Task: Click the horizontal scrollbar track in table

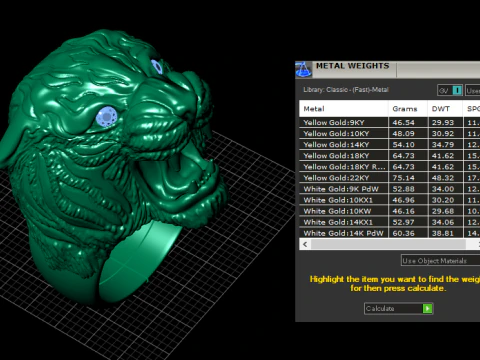Action: click(388, 244)
